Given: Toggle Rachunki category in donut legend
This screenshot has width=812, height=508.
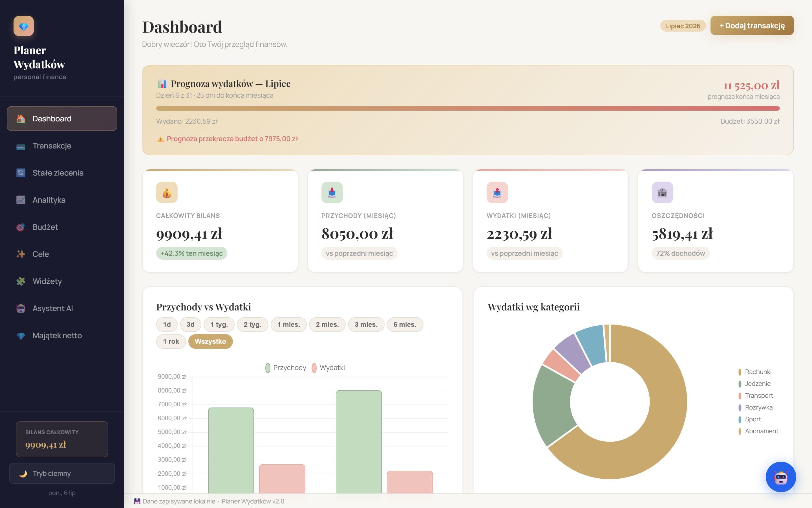Looking at the screenshot, I should [x=754, y=372].
